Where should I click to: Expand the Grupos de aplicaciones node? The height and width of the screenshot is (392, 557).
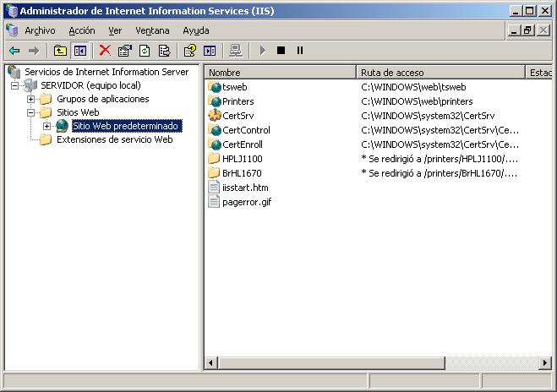(x=31, y=100)
